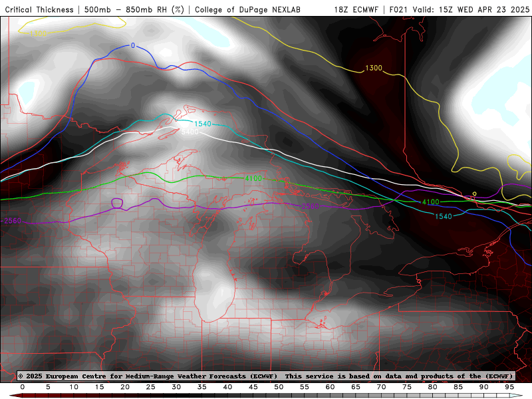Screen dimensions: 532x399
Task: Click "College of DuPage NEXLAB" in header
Action: (x=247, y=9)
